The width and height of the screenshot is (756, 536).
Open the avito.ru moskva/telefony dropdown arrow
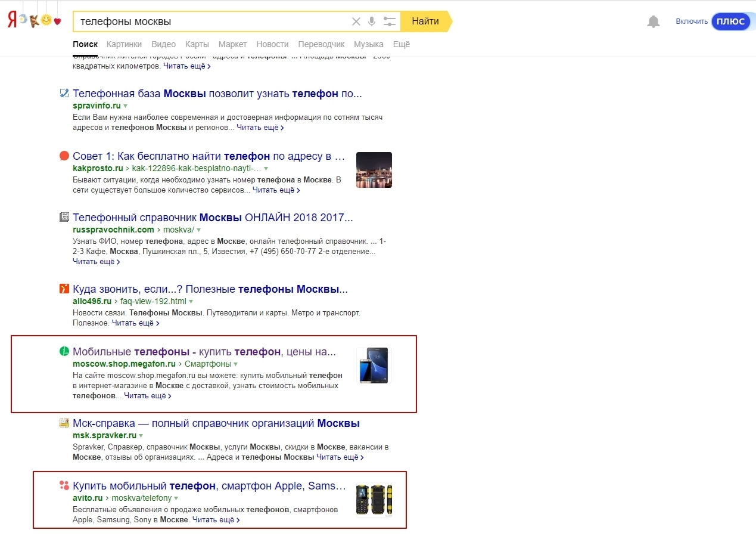tap(176, 498)
